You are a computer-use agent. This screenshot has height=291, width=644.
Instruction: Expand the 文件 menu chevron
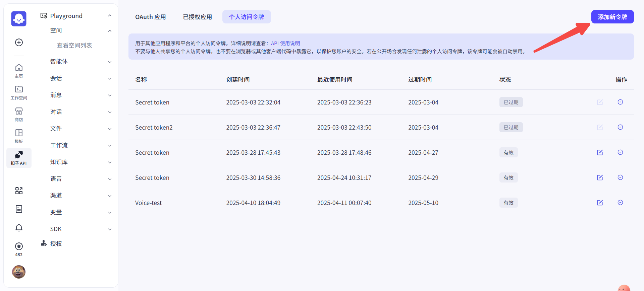[x=110, y=129]
